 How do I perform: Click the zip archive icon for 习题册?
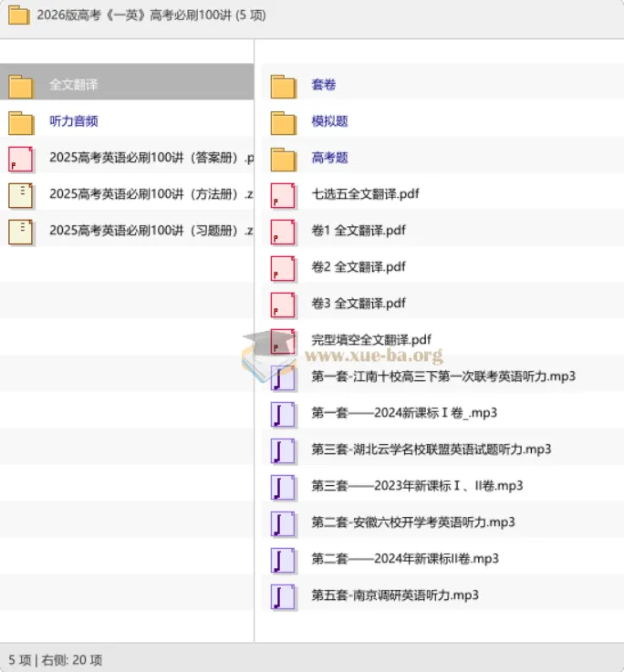21,232
